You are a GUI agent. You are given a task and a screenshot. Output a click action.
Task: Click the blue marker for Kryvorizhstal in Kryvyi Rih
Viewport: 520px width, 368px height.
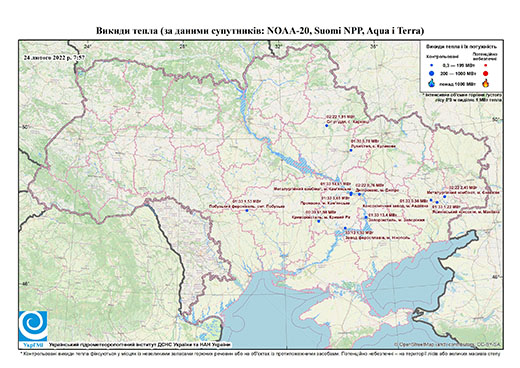click(318, 221)
